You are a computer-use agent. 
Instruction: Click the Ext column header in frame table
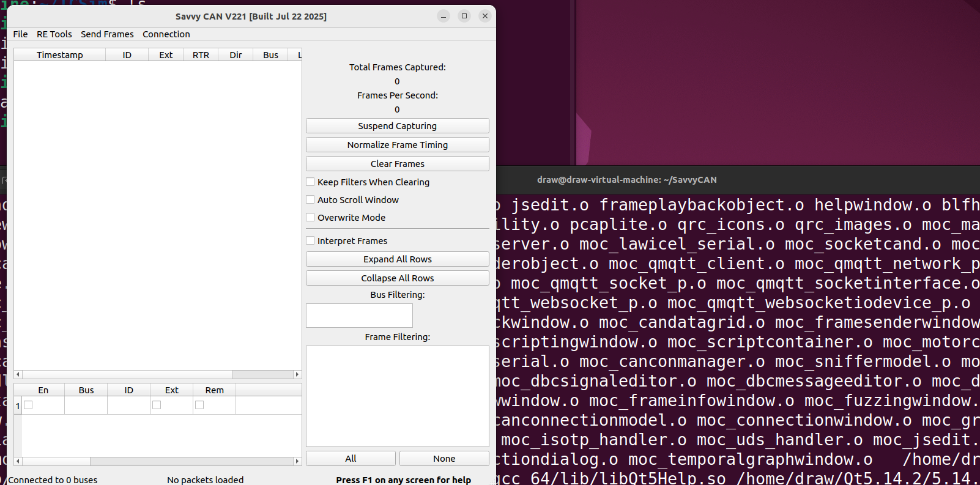pos(166,55)
